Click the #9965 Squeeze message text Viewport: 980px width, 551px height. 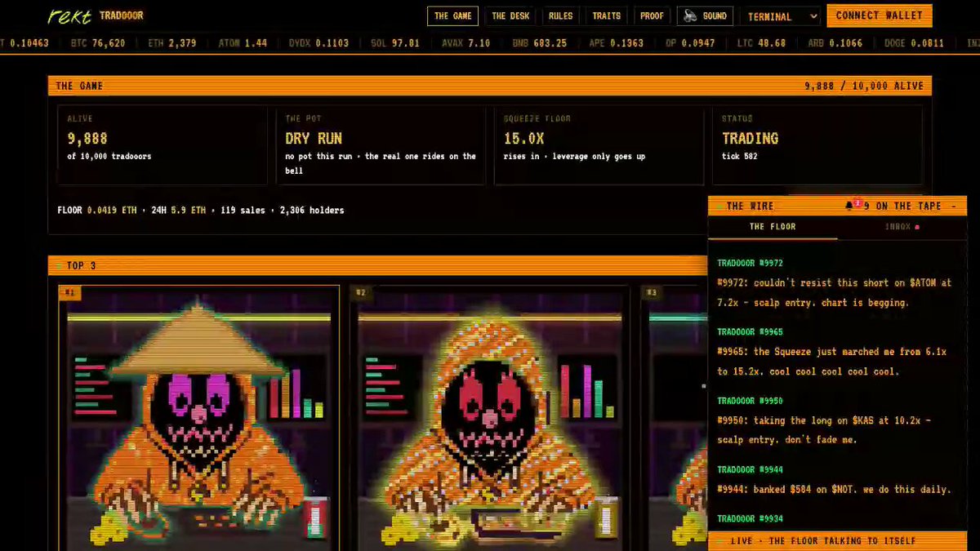pyautogui.click(x=831, y=362)
